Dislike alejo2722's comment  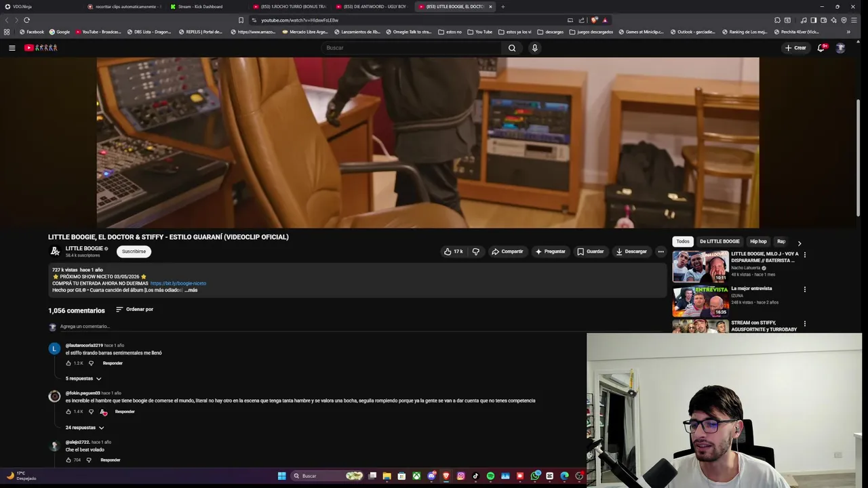pos(89,460)
